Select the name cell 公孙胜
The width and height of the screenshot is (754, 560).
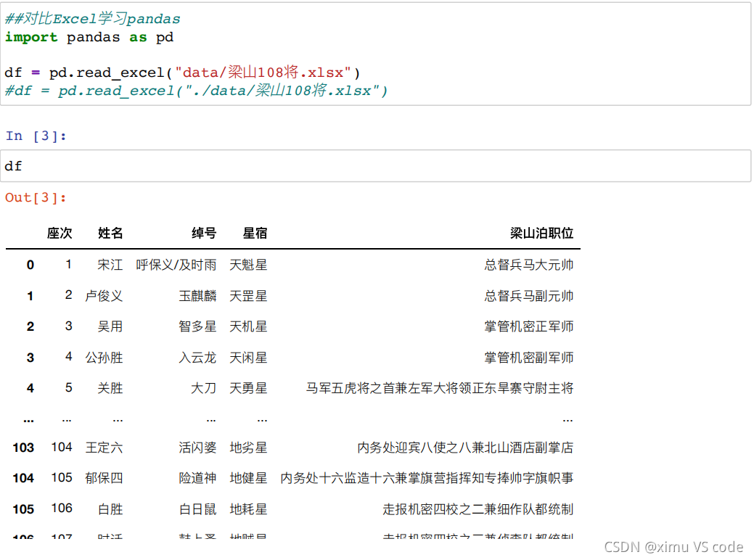coord(104,358)
